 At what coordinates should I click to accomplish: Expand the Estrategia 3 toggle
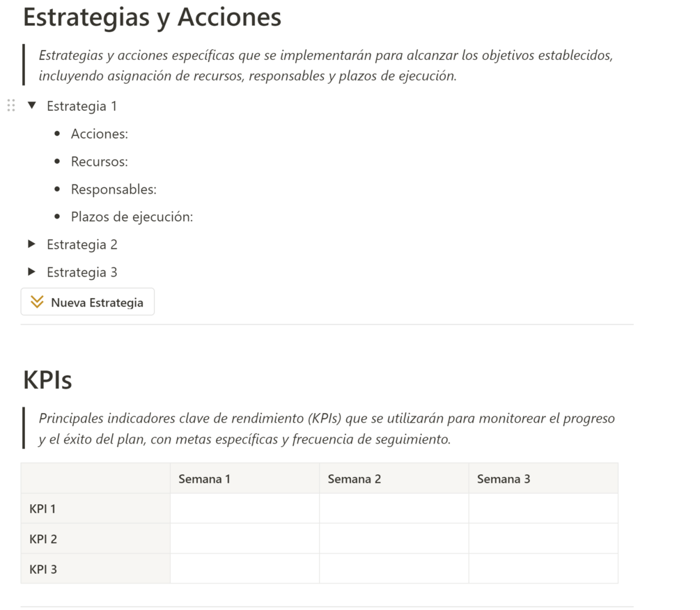(x=31, y=272)
